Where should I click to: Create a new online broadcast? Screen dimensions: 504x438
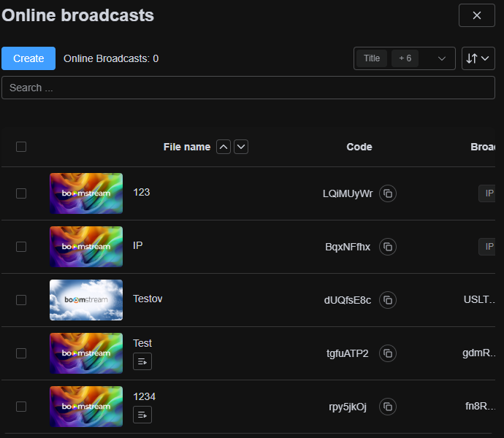[x=28, y=58]
